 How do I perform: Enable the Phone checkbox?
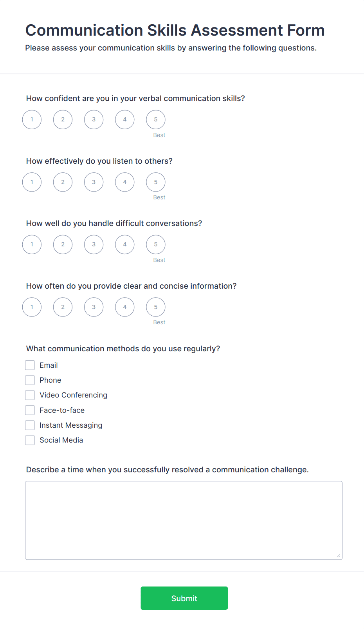click(30, 380)
